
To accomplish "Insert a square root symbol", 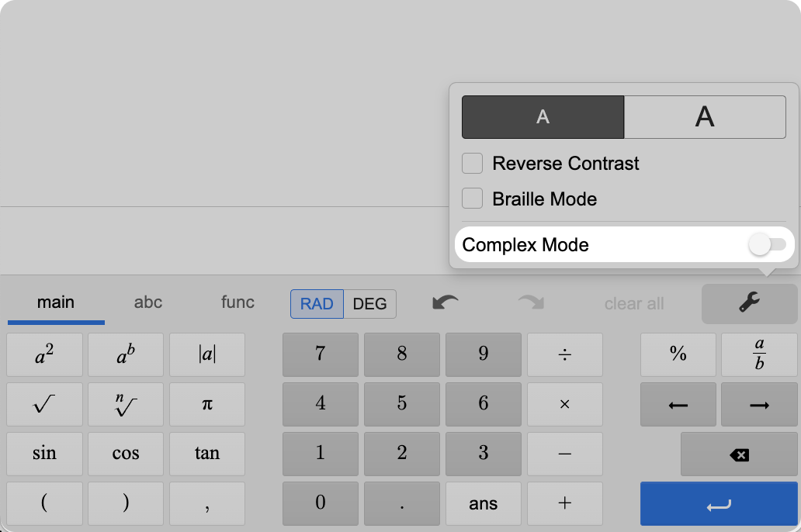I will click(x=44, y=405).
